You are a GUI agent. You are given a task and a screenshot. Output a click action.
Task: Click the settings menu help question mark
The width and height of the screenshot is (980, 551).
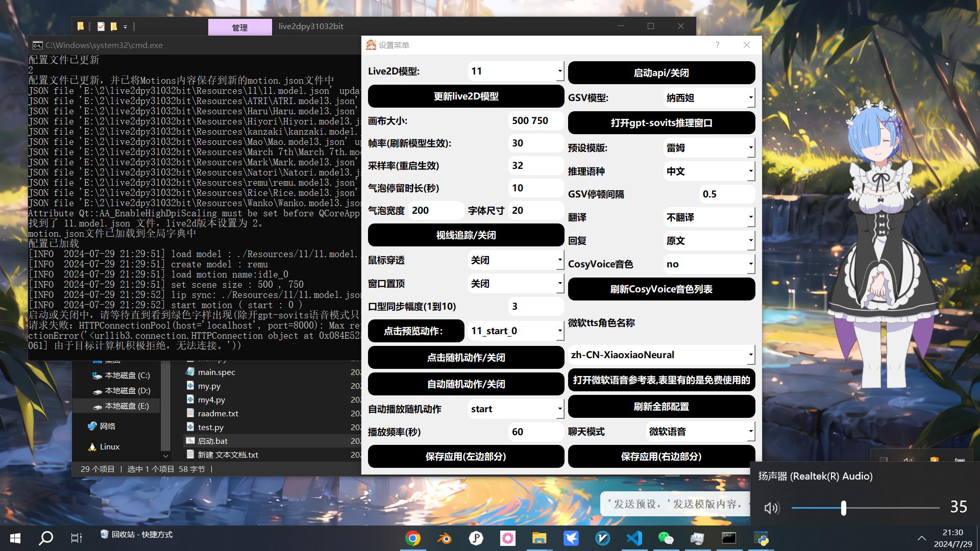coord(717,45)
